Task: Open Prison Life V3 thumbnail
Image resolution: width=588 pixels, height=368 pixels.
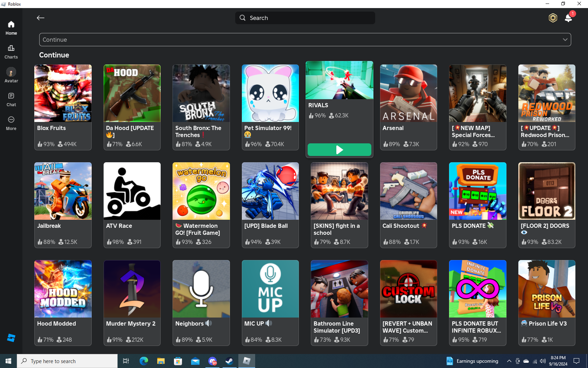Action: click(547, 289)
